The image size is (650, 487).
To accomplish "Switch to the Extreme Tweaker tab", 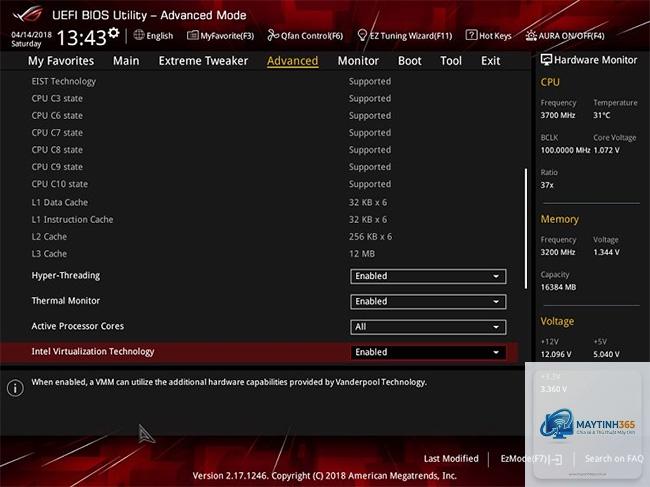I will [203, 61].
